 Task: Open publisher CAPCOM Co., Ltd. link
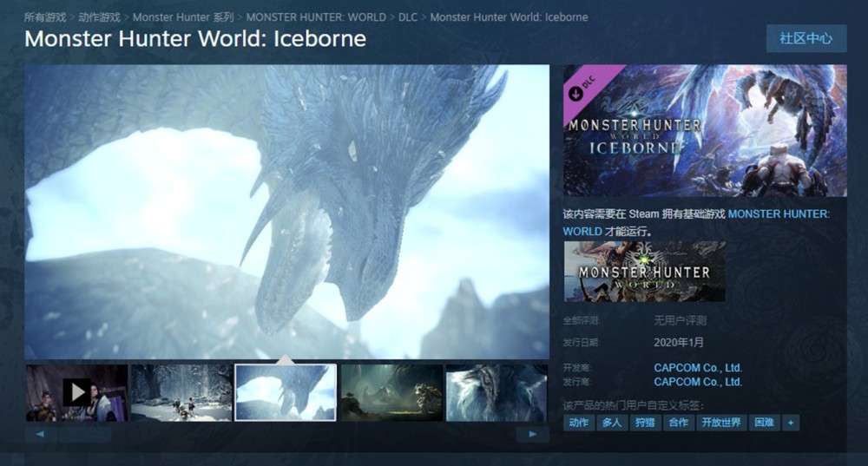(698, 382)
